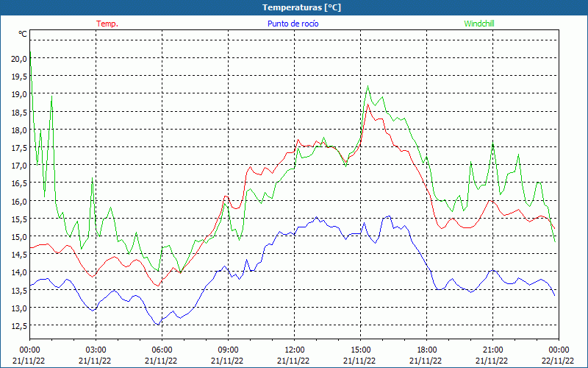
Task: Click the 13,0 y-axis value
Action: coord(20,308)
